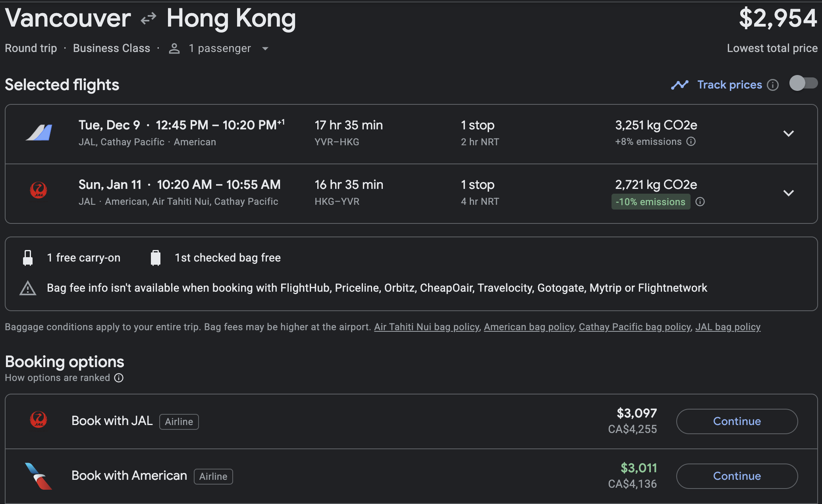Open the passenger count dropdown arrow
Image resolution: width=822 pixels, height=504 pixels.
tap(265, 49)
